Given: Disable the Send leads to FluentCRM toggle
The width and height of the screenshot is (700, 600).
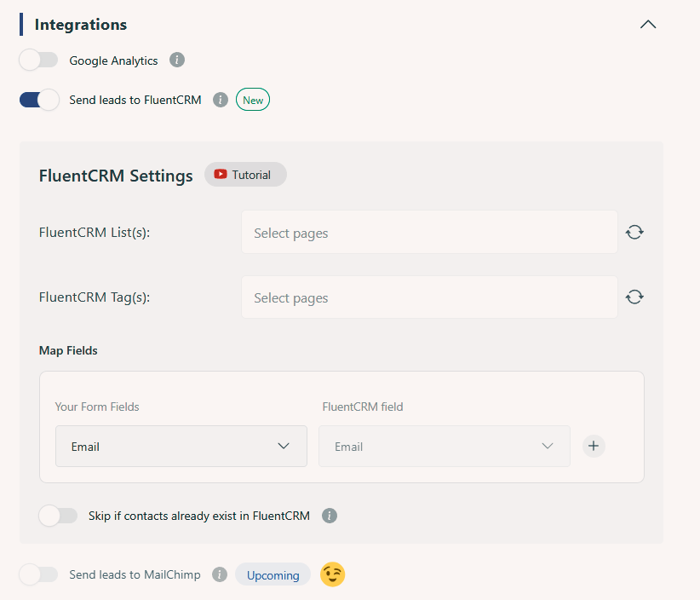Looking at the screenshot, I should click(x=39, y=100).
